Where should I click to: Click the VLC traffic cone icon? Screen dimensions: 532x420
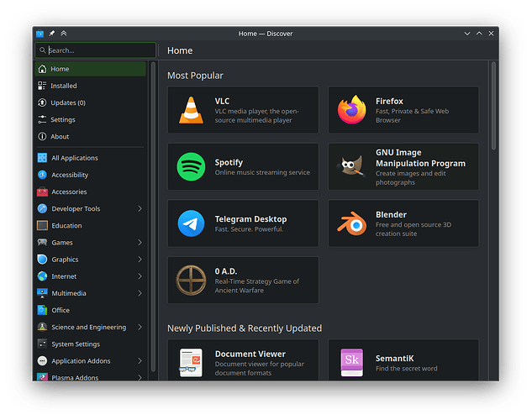click(191, 110)
